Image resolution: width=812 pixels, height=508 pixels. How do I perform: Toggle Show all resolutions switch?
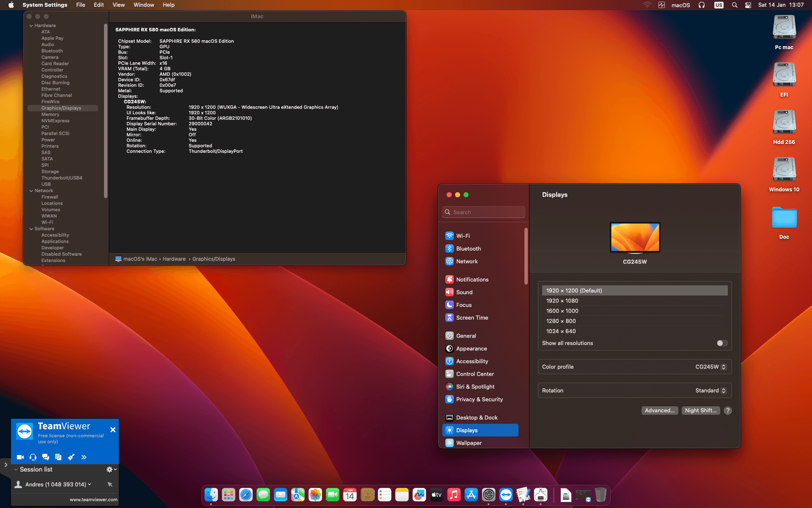722,343
